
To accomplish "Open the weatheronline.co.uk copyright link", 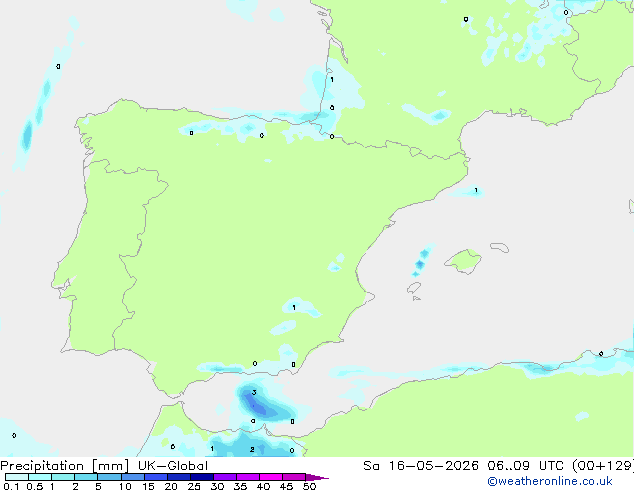I will (550, 481).
